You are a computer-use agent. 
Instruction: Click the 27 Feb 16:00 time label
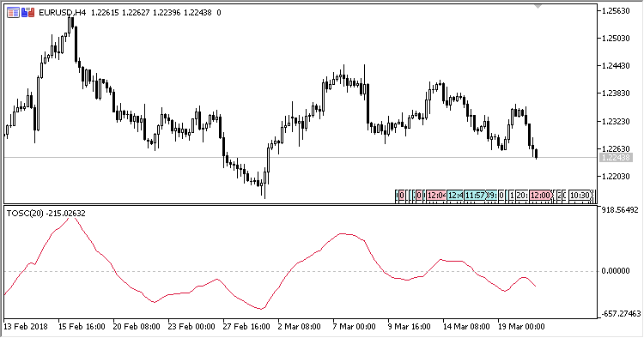[246, 327]
